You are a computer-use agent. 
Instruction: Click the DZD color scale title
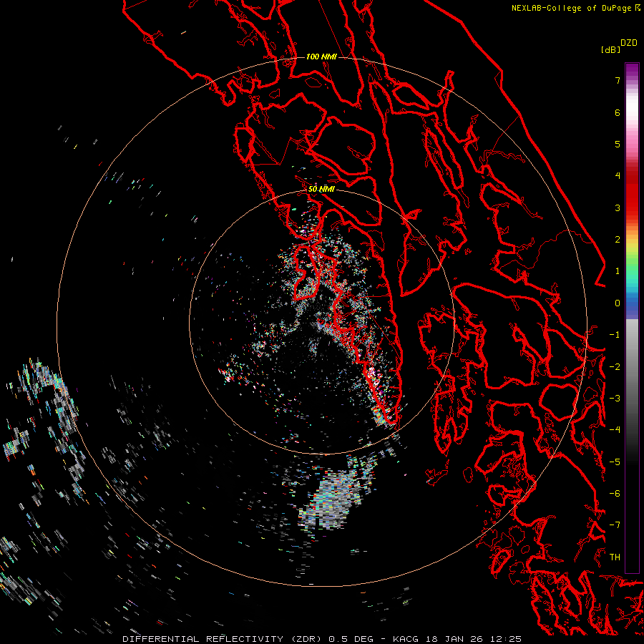pyautogui.click(x=629, y=43)
